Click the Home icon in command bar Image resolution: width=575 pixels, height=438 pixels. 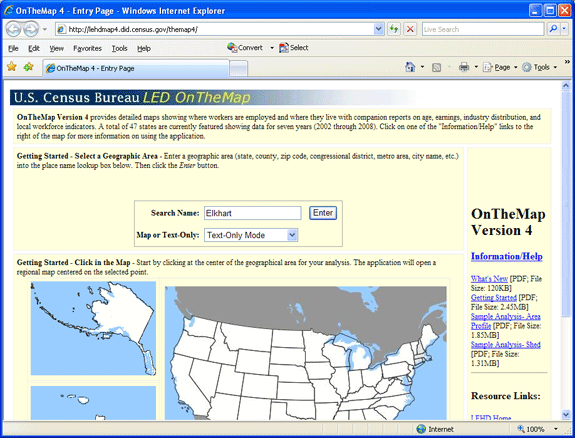410,67
